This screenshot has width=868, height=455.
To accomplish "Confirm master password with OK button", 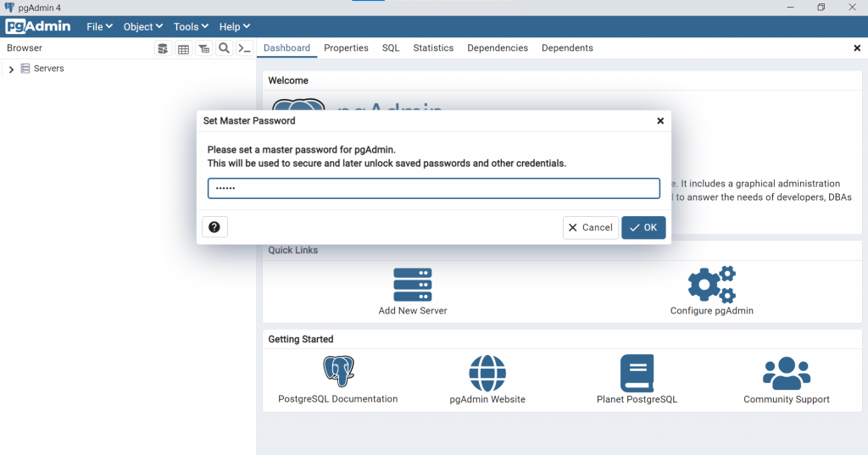I will (x=643, y=227).
